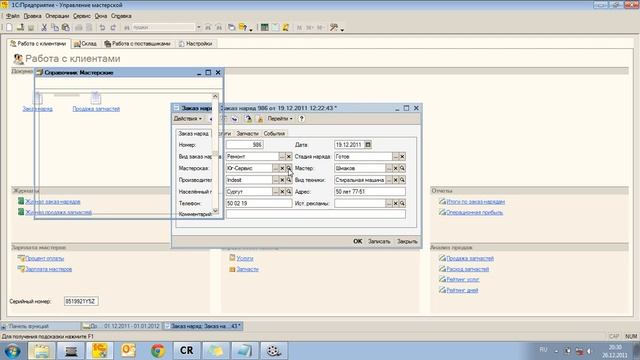Open the CR application on taskbar

(x=187, y=351)
